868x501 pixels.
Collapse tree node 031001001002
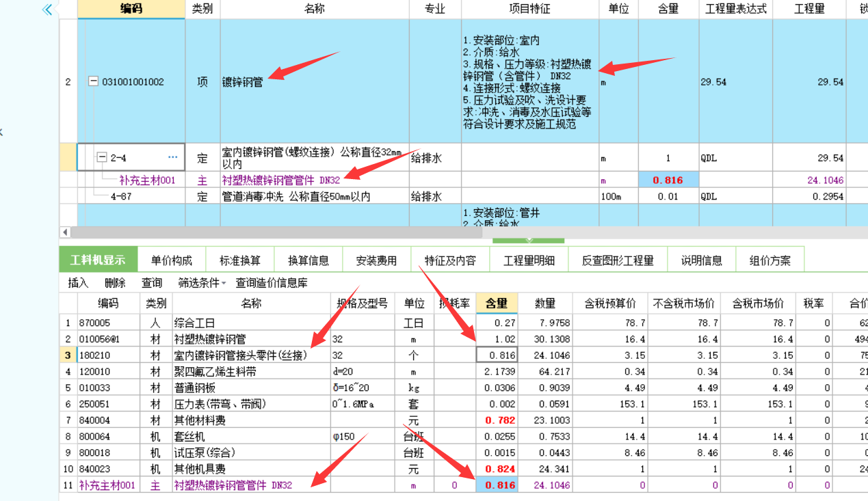click(x=93, y=81)
